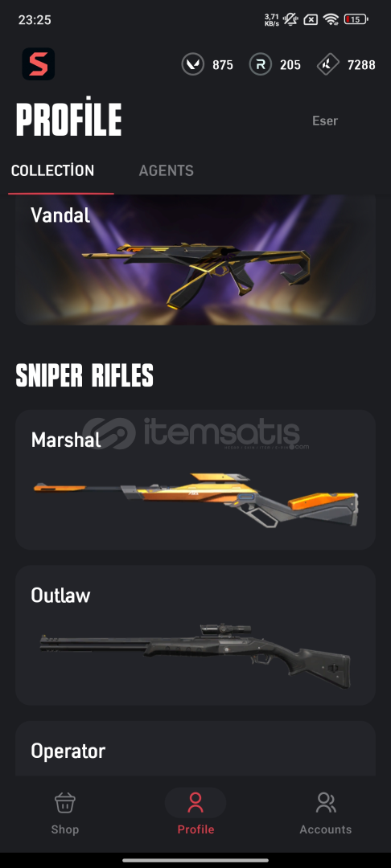Switch to the AGENTS tab
Image resolution: width=391 pixels, height=868 pixels.
point(167,170)
